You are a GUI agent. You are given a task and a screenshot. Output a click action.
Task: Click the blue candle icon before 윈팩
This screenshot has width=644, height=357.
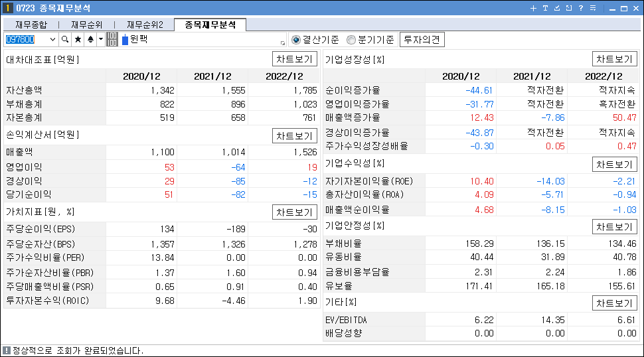pos(125,40)
